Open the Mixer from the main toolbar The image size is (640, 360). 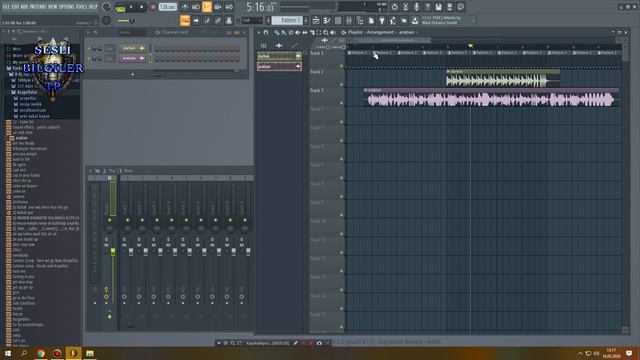tap(349, 20)
